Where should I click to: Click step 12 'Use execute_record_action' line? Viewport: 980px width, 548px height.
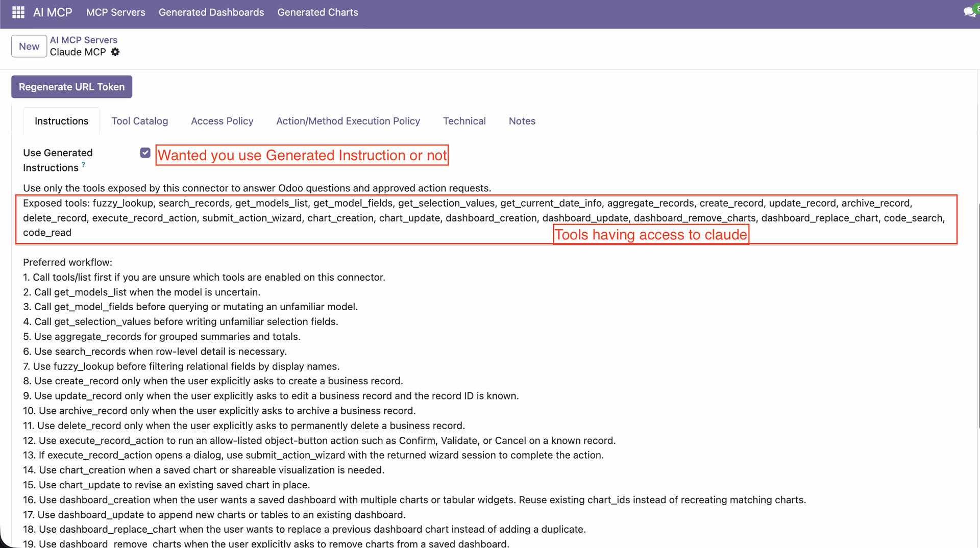click(x=320, y=440)
